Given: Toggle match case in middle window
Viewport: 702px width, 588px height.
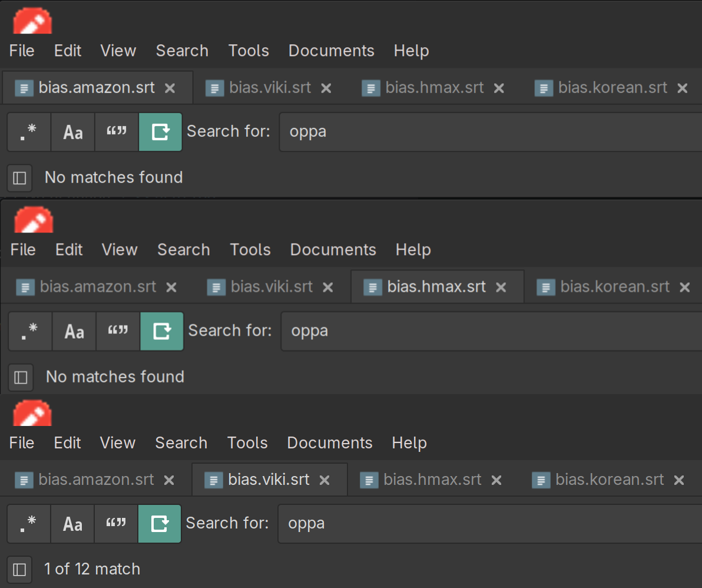Looking at the screenshot, I should point(74,331).
